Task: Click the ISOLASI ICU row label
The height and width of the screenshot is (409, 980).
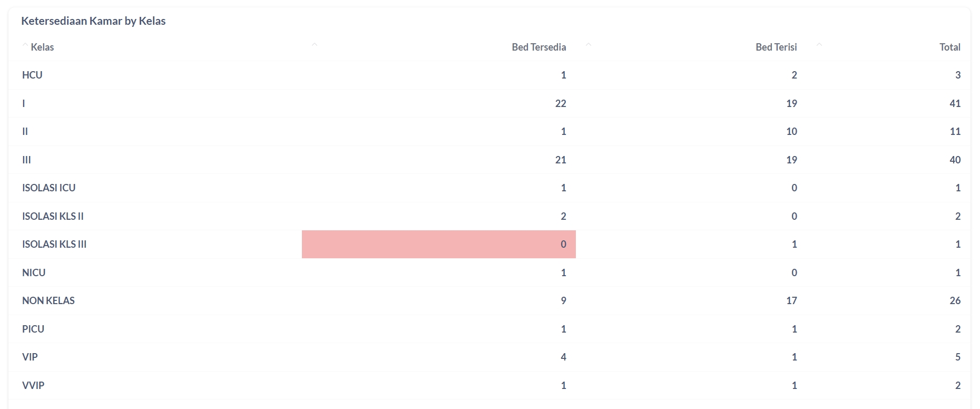Action: (x=48, y=188)
